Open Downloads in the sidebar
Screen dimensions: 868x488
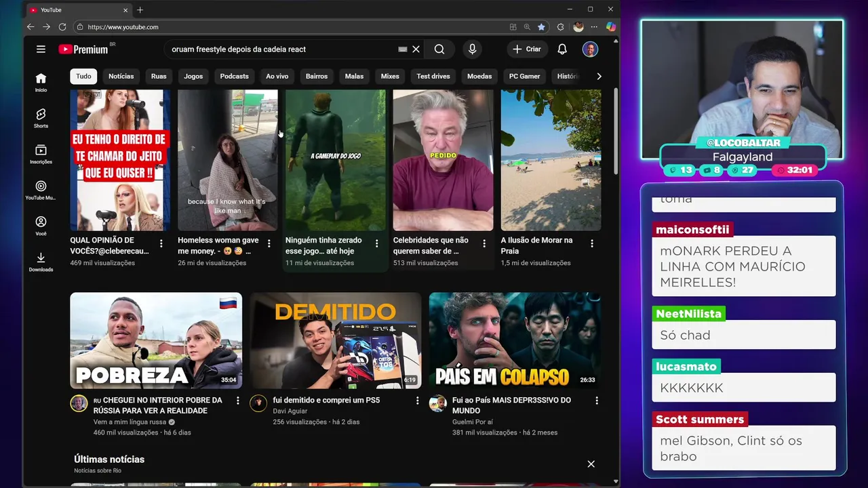41,262
